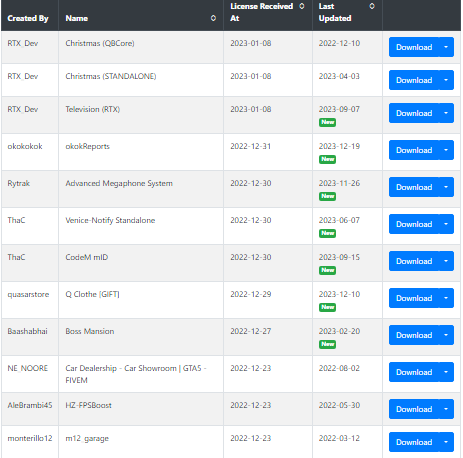This screenshot has width=463, height=458.
Task: Click New badge in Venice-Notify Standalone row
Action: (327, 233)
